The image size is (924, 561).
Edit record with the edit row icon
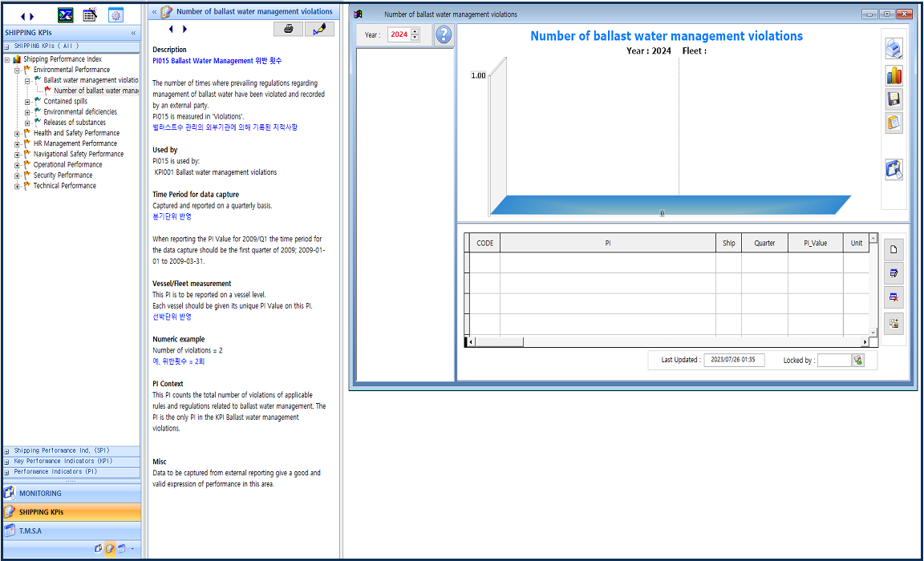click(x=894, y=273)
